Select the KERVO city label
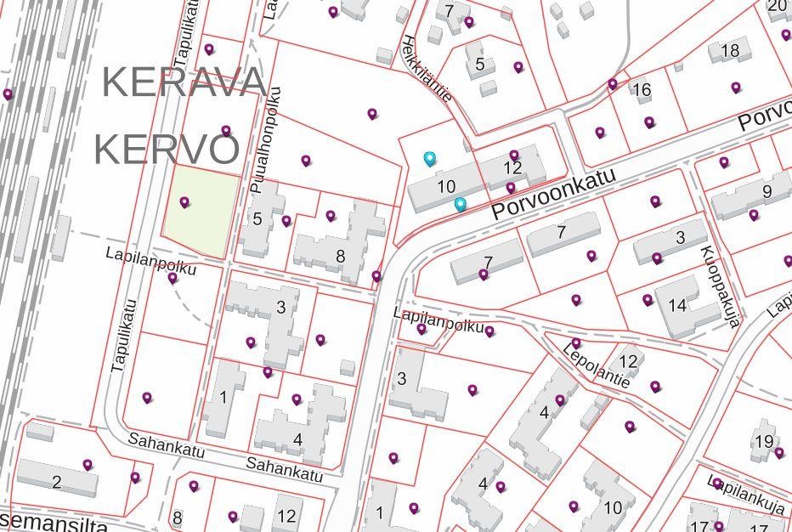 click(x=167, y=150)
